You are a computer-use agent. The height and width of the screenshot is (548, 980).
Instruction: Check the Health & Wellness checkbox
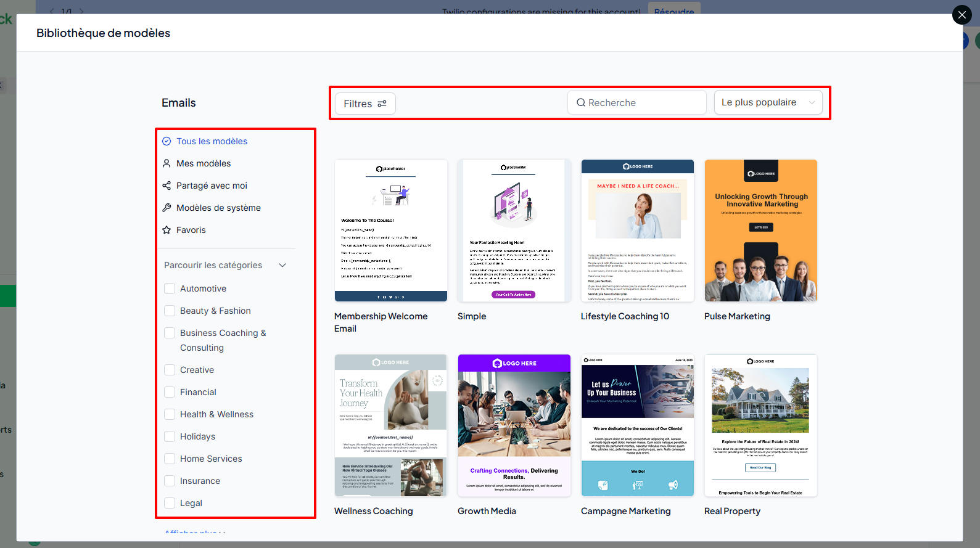(170, 414)
